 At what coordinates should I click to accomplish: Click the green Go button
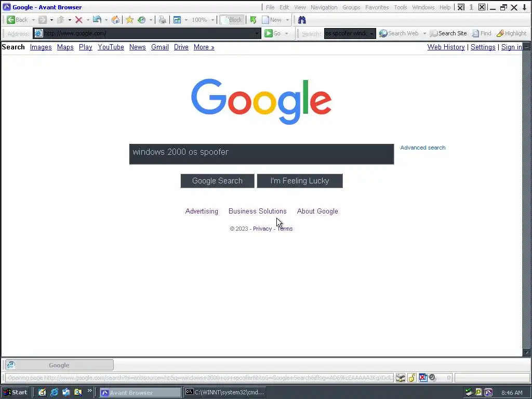[x=273, y=33]
